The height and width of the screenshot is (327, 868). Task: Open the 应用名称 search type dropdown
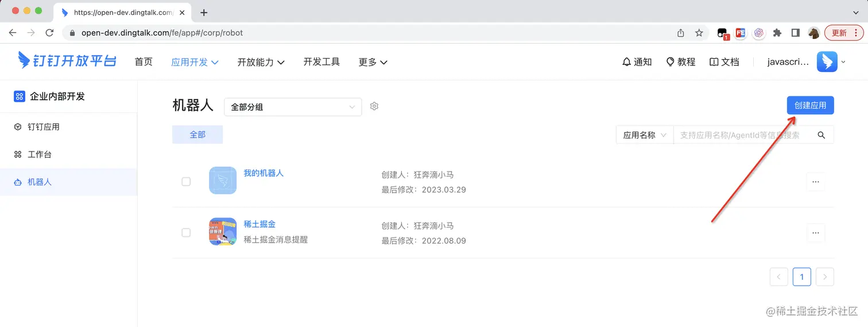(645, 135)
